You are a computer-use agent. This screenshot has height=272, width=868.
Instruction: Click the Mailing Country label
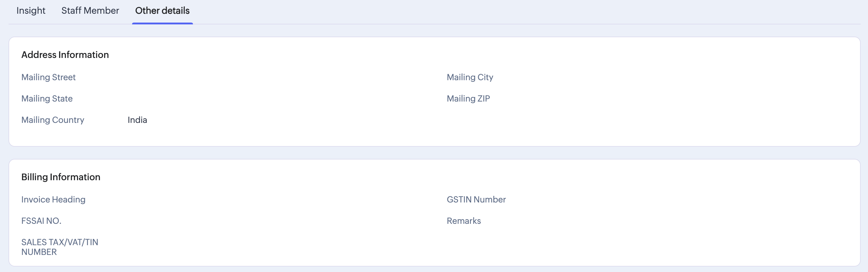coord(53,120)
